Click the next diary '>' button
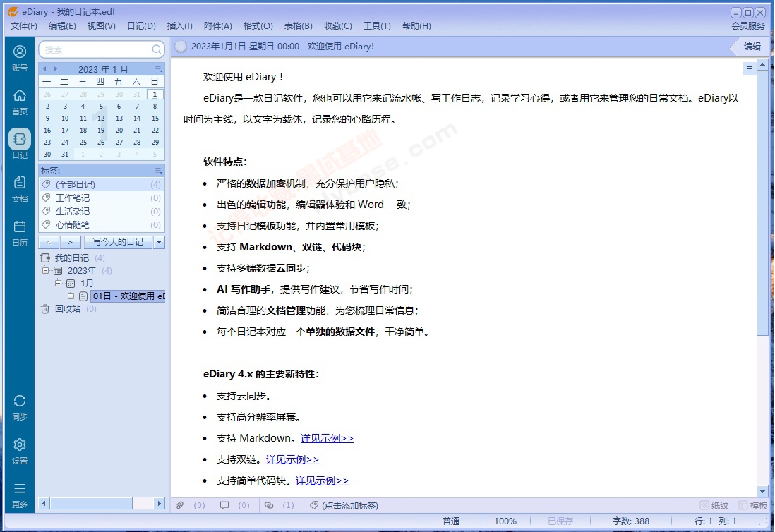This screenshot has height=532, width=775. pyautogui.click(x=70, y=242)
